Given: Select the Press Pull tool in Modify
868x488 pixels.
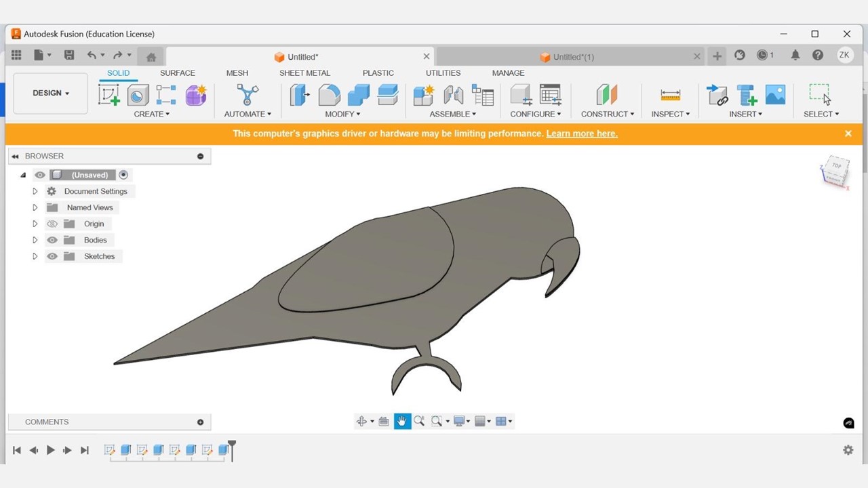Looking at the screenshot, I should tap(299, 95).
